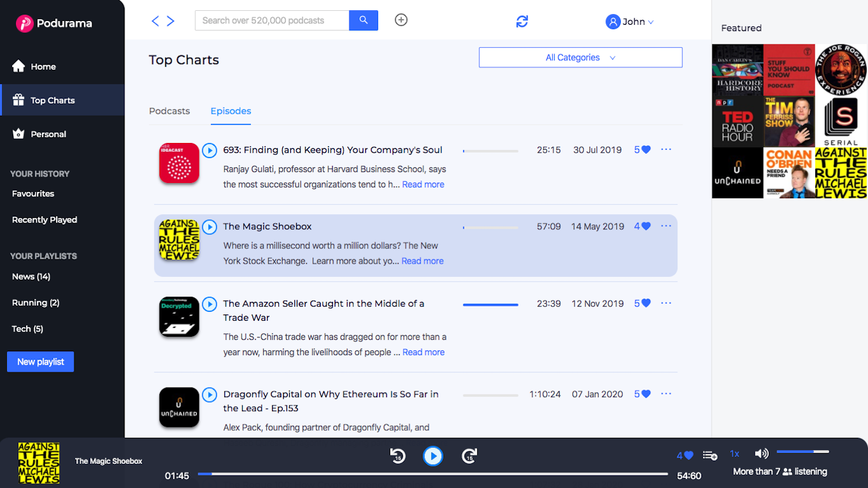Play the Dragonfly Capital Ethereum episode
The height and width of the screenshot is (488, 868).
tap(210, 395)
